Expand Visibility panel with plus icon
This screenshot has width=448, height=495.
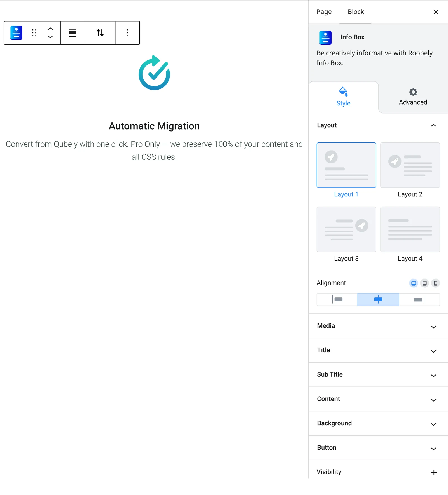click(434, 472)
